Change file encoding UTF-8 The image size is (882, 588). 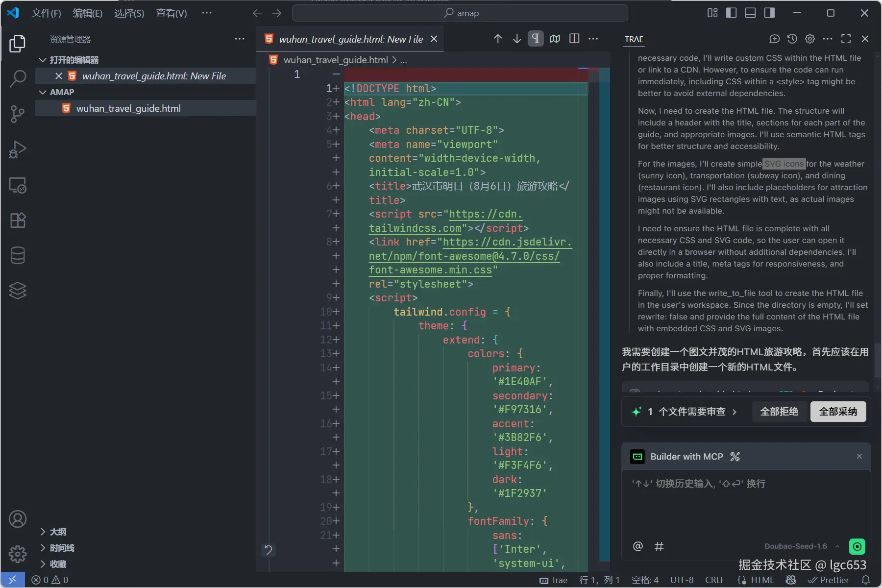682,580
